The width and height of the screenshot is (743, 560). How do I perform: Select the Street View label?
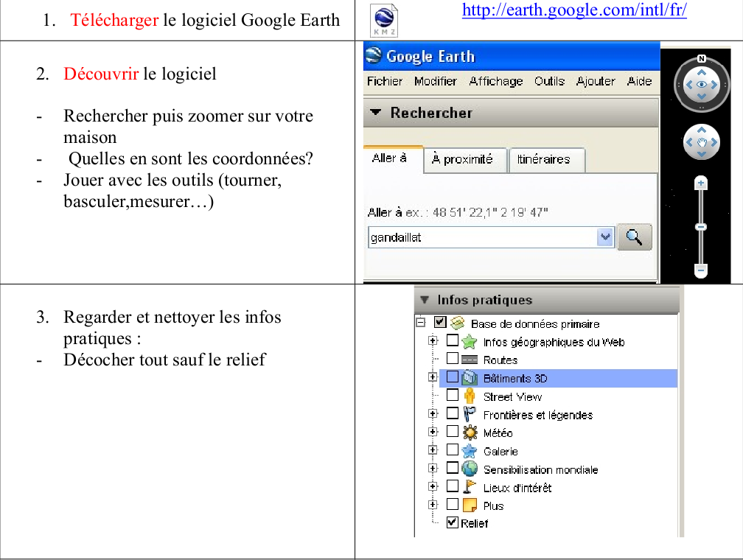(x=512, y=396)
